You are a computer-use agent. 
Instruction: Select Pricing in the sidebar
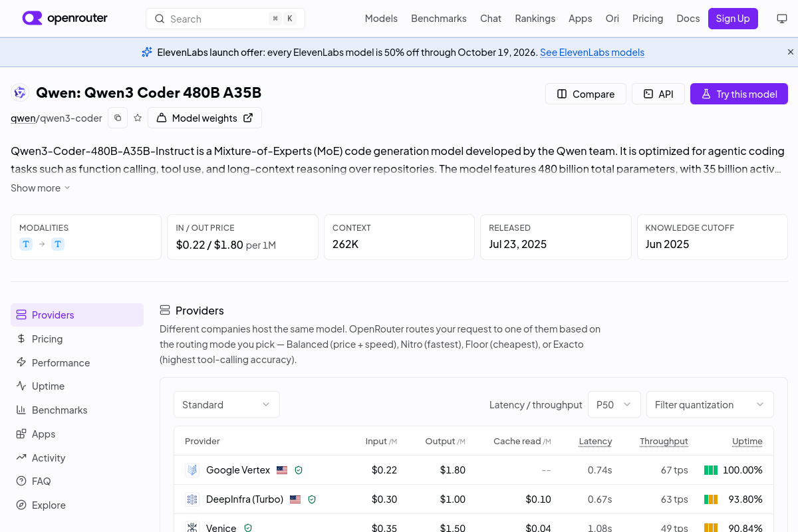(77, 338)
